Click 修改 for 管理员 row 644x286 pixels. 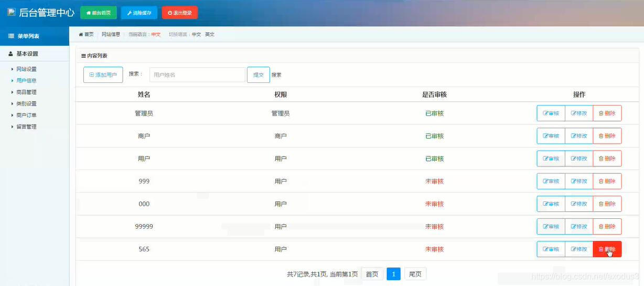pyautogui.click(x=579, y=113)
